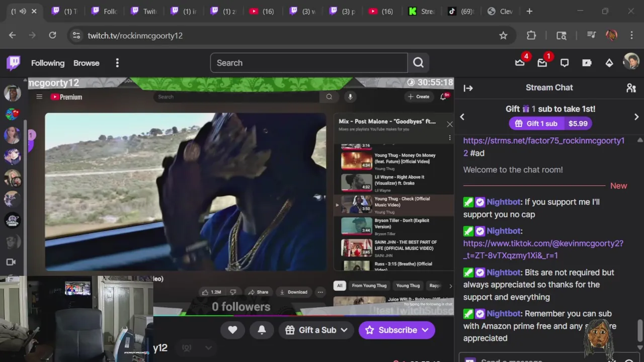The height and width of the screenshot is (362, 644).
Task: Open the Twitch home logo
Action: click(x=14, y=63)
